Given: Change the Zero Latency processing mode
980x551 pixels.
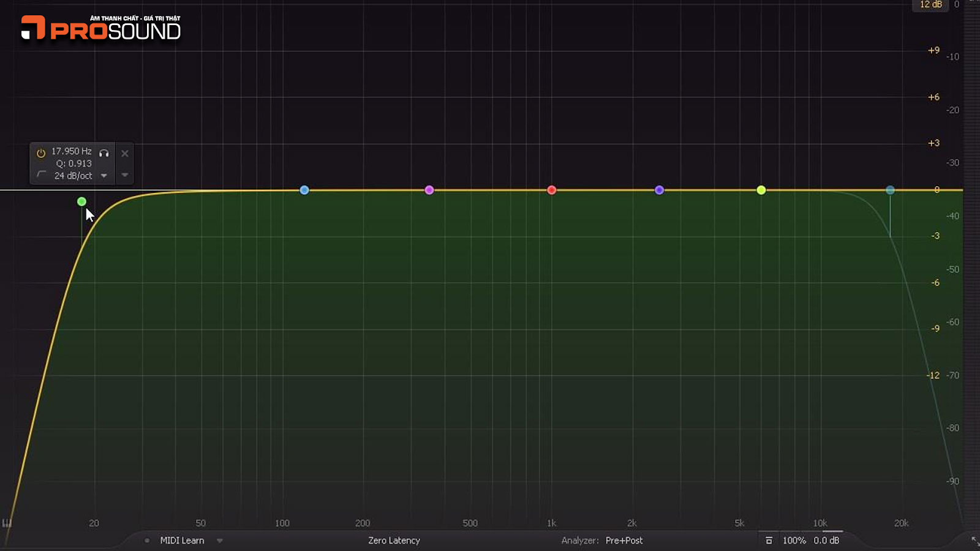Looking at the screenshot, I should (x=394, y=541).
